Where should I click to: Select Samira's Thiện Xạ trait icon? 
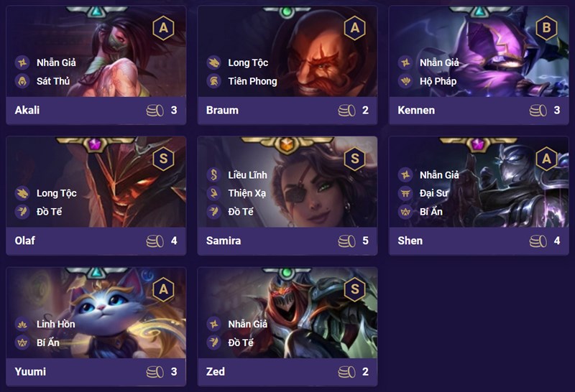(213, 193)
